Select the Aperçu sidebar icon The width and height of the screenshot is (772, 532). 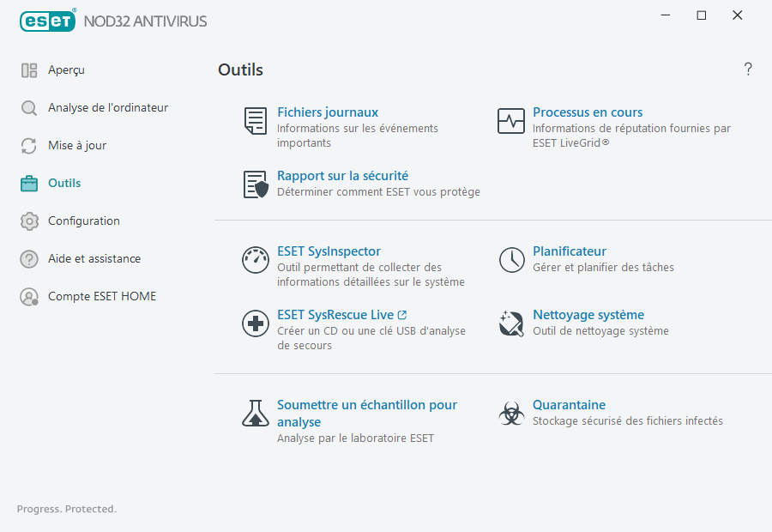pyautogui.click(x=28, y=70)
